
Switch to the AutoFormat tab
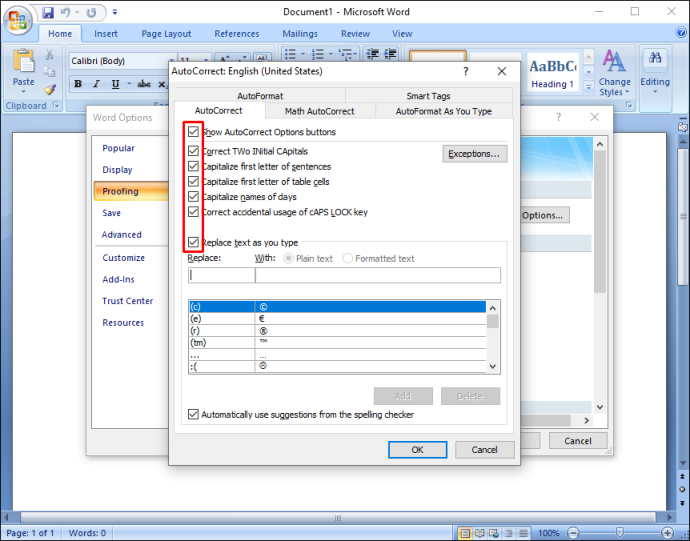[x=260, y=96]
